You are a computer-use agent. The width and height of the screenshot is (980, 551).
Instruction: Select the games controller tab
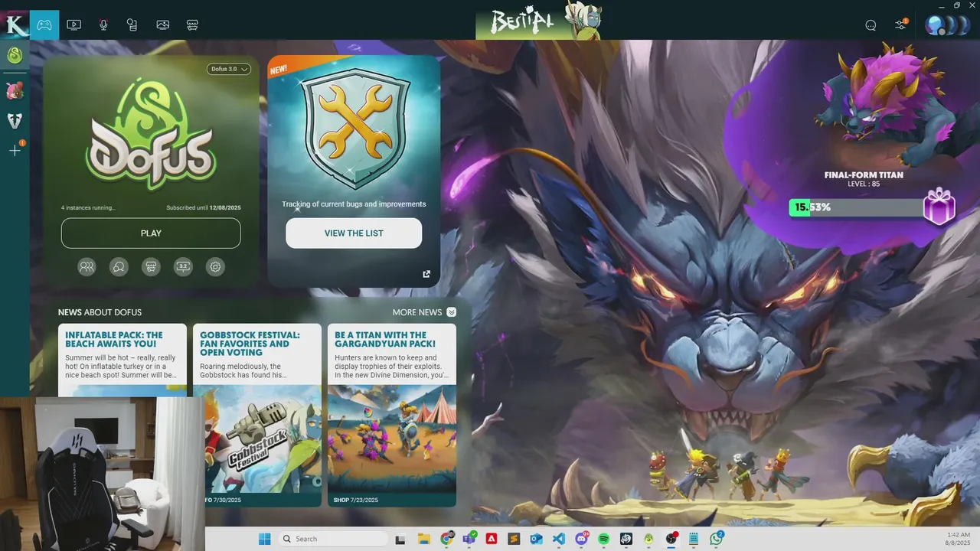click(44, 24)
